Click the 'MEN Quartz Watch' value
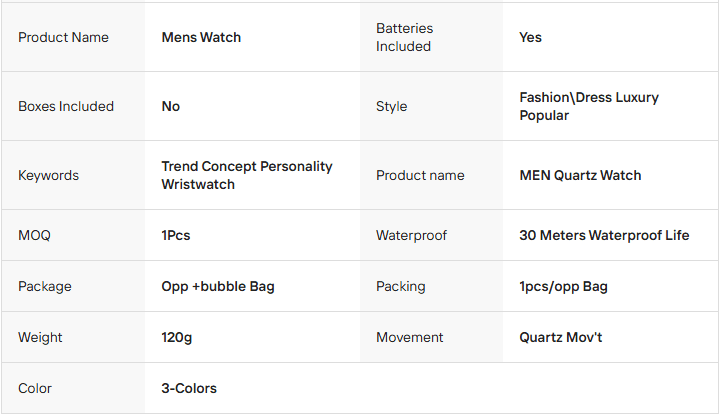This screenshot has height=414, width=722. (580, 175)
